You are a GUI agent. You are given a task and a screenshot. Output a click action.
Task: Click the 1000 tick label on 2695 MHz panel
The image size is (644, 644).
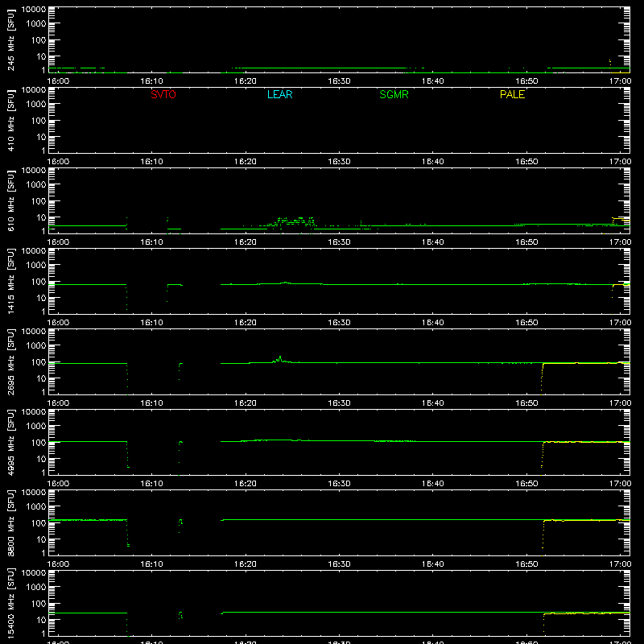coord(36,346)
